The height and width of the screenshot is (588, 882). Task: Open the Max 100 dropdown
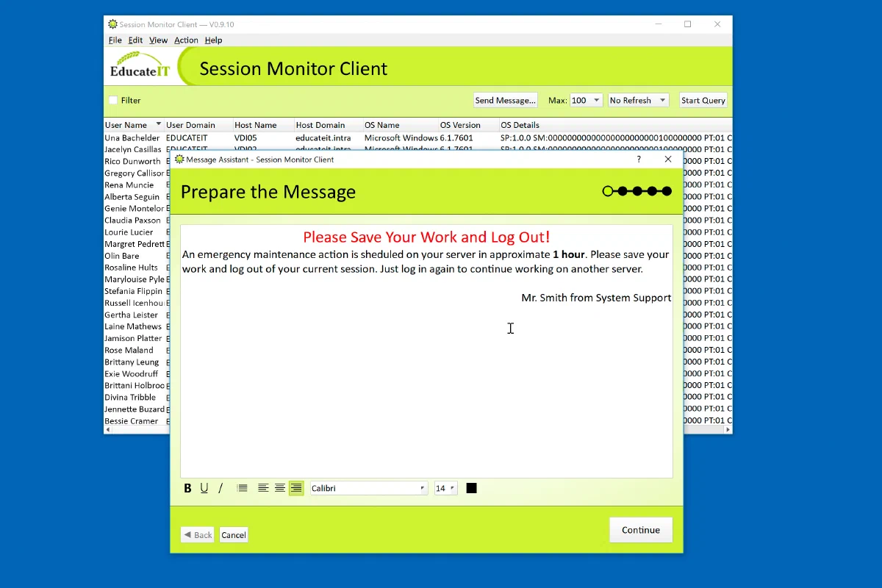tap(586, 100)
